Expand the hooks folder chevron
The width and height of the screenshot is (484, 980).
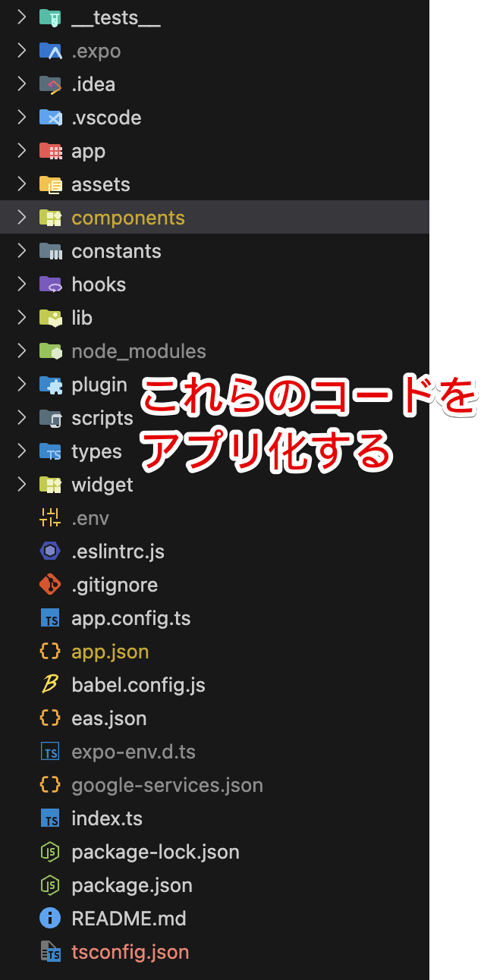click(21, 284)
